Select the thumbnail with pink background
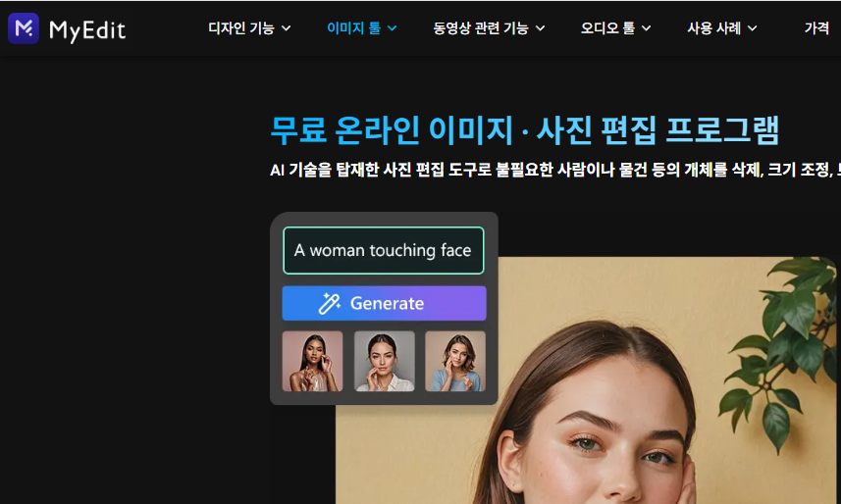This screenshot has width=841, height=504. 312,361
